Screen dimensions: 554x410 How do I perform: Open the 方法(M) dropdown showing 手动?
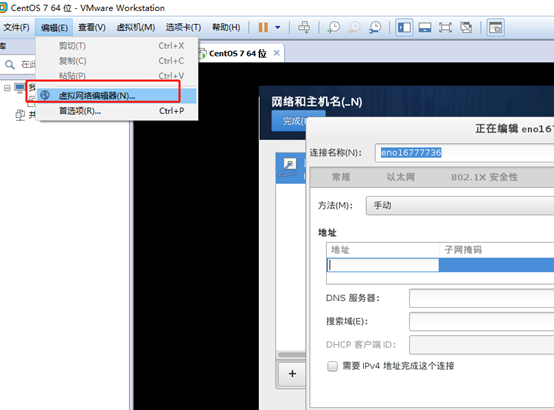pos(460,205)
